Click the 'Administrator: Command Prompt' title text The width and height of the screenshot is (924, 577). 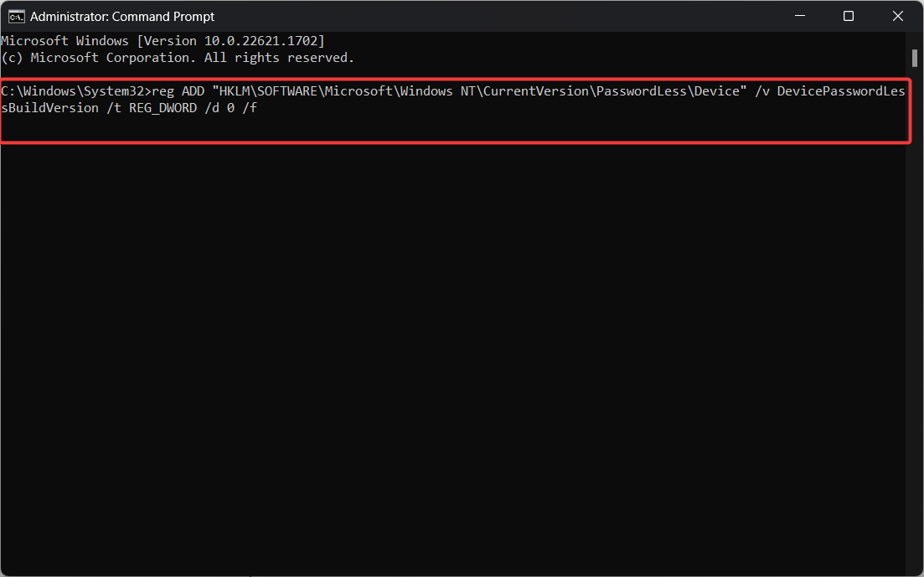pos(122,17)
